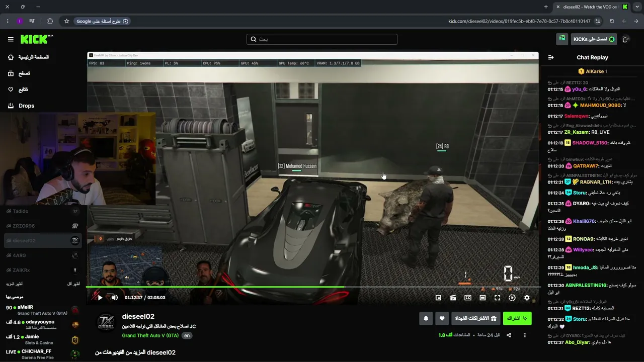Viewport: 644px width, 362px height.
Task: Open the Browse sidebar item
Action: tap(19, 73)
